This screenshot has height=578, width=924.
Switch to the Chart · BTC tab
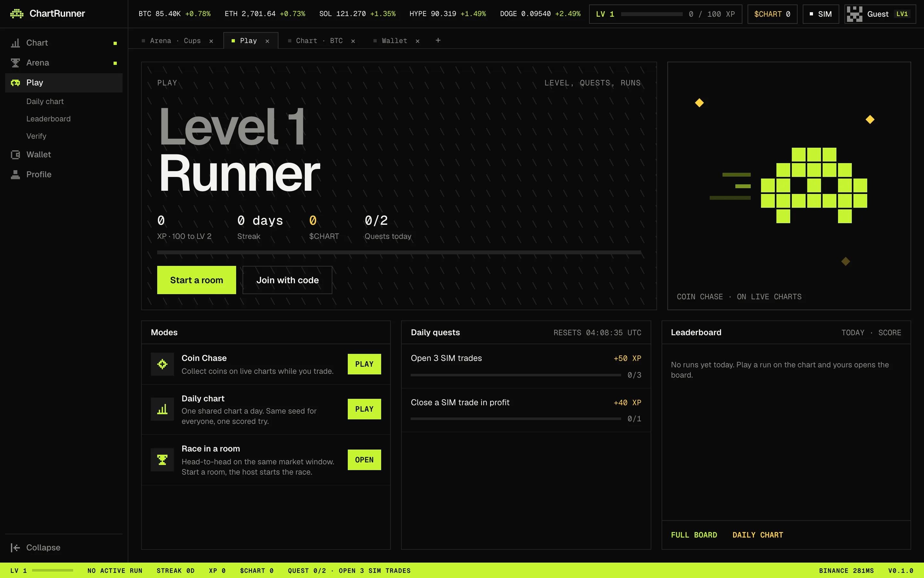pyautogui.click(x=319, y=40)
